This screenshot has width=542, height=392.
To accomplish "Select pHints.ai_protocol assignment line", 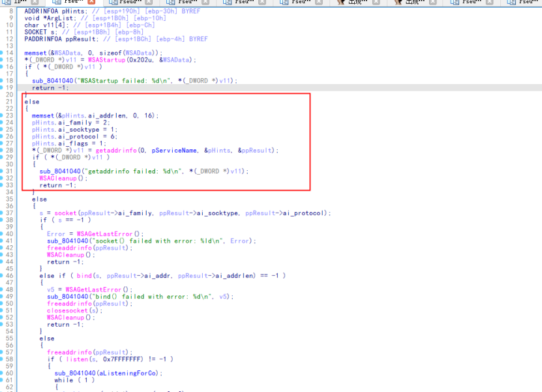I will pyautogui.click(x=74, y=136).
